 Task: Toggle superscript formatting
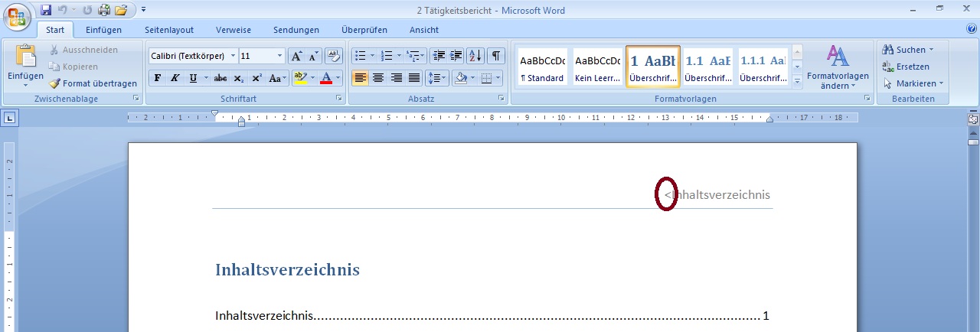click(256, 78)
